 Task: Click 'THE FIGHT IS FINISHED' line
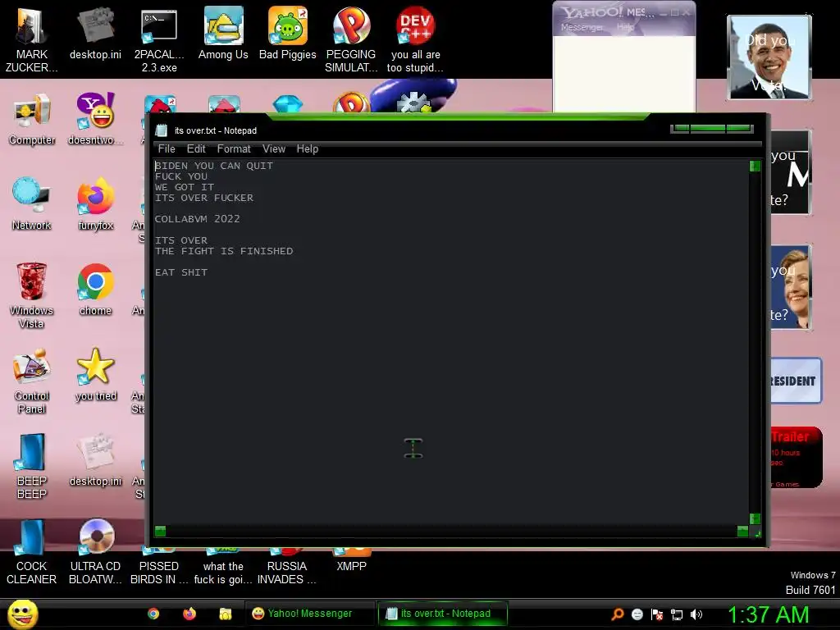tap(224, 251)
